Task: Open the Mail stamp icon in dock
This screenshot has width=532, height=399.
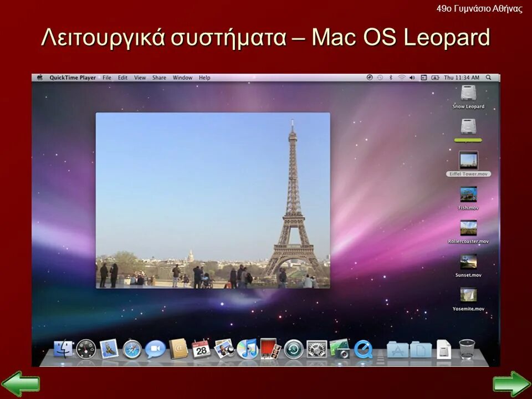Action: point(109,349)
